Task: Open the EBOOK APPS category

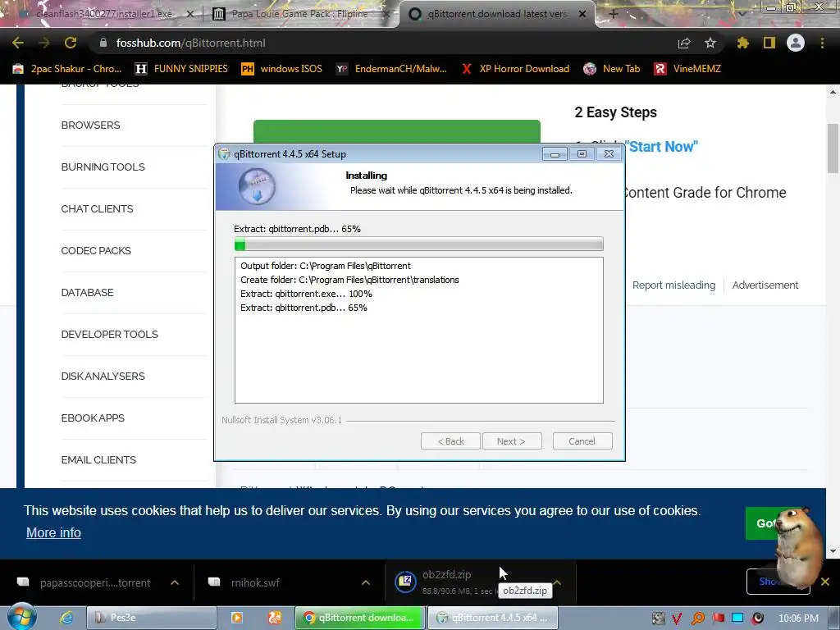Action: (x=93, y=418)
